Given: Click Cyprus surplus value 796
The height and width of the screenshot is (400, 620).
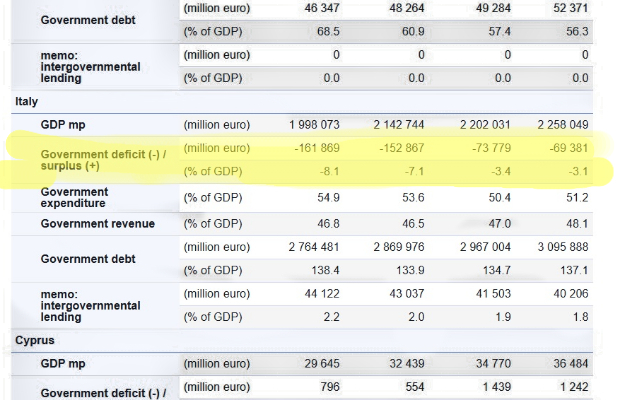Looking at the screenshot, I should click(330, 387).
